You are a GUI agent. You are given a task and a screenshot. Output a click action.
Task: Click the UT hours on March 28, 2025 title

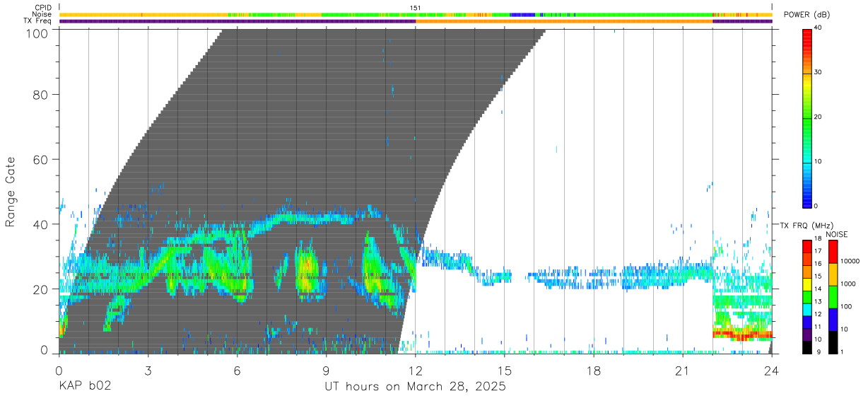(x=415, y=387)
